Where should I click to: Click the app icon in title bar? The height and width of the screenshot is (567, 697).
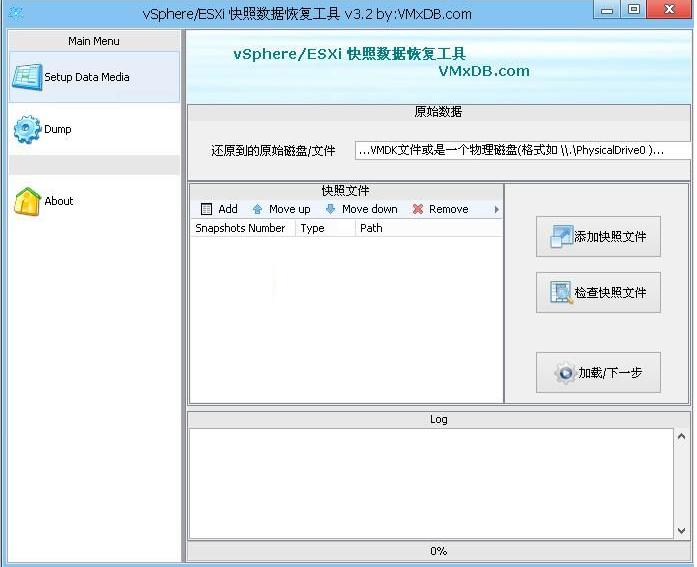16,13
